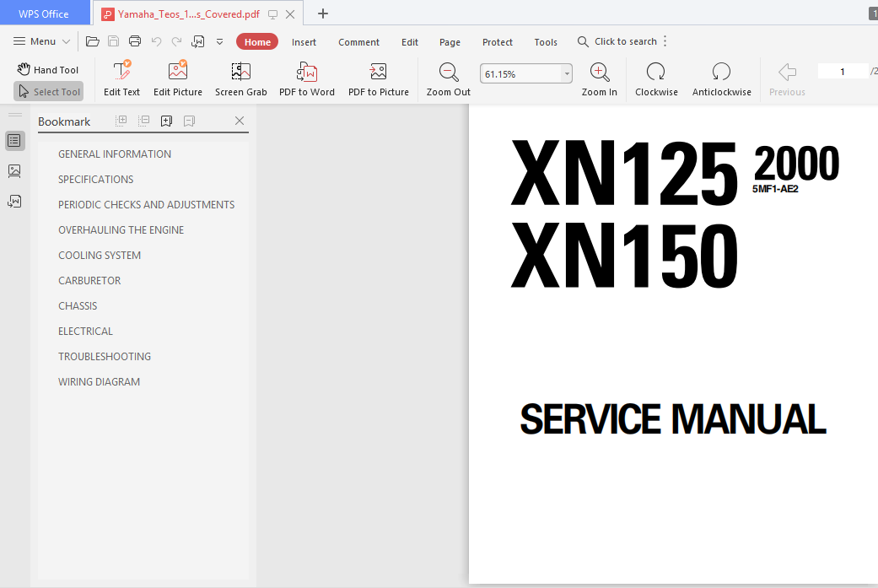Open the Menu hamburger button
This screenshot has width=878, height=588.
tap(41, 41)
